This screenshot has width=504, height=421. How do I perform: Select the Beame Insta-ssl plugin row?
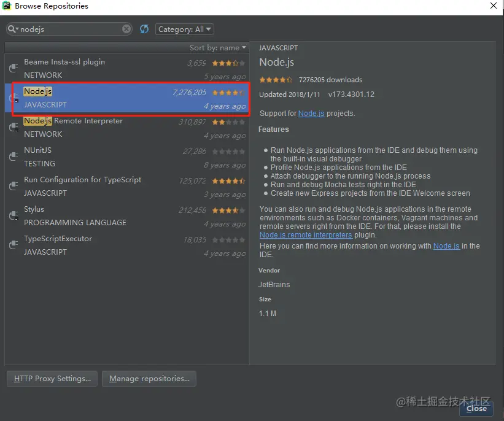(127, 69)
